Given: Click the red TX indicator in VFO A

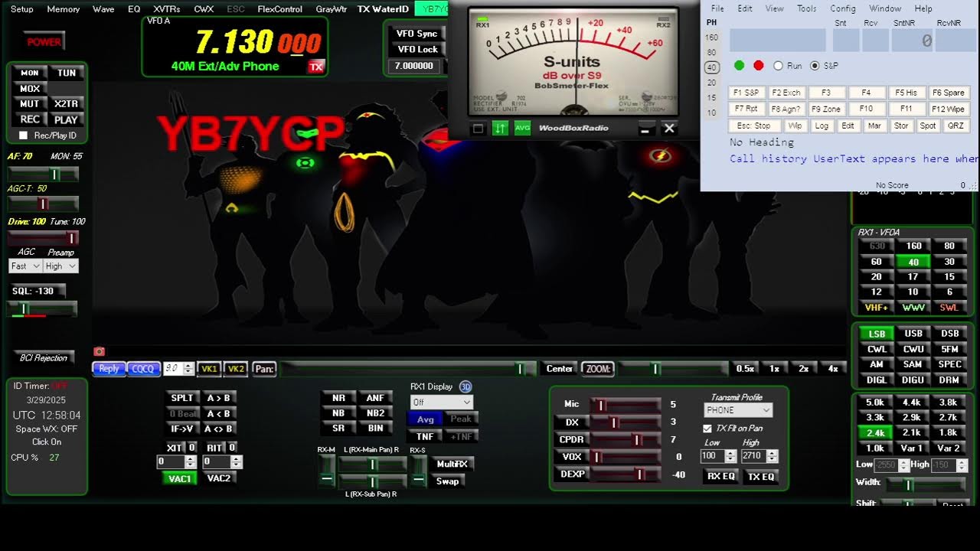Looking at the screenshot, I should [316, 67].
